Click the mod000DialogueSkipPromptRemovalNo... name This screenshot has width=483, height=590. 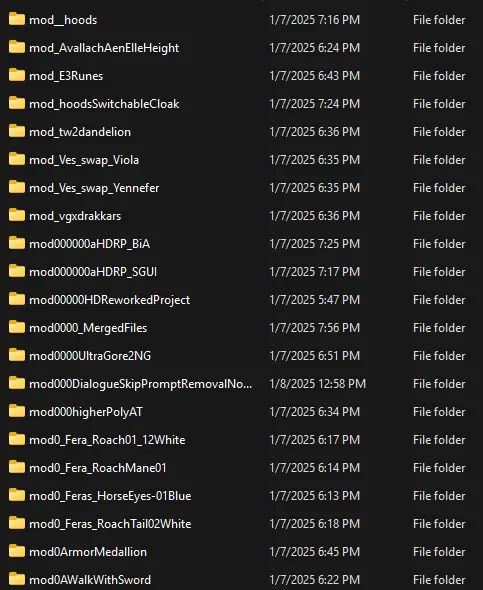coord(141,384)
